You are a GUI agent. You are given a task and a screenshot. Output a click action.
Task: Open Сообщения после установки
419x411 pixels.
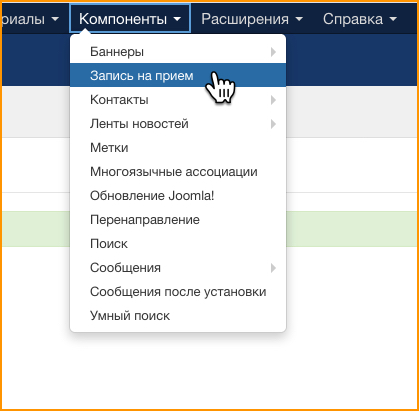point(178,292)
